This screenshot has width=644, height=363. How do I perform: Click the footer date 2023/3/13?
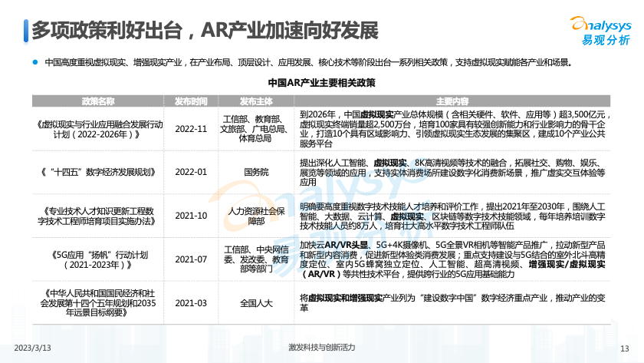click(32, 348)
